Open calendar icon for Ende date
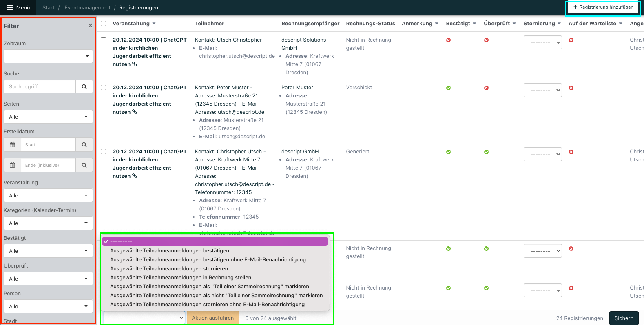Viewport: 644px width, 325px height. 12,165
